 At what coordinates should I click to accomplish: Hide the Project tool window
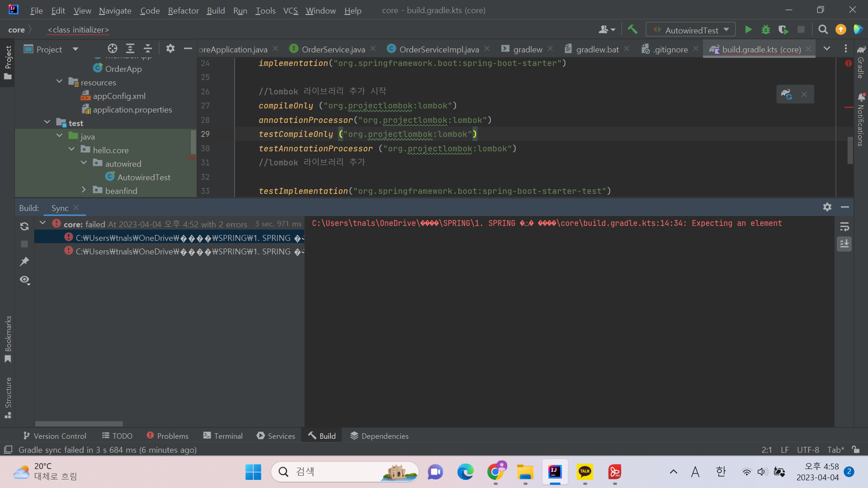pyautogui.click(x=188, y=49)
